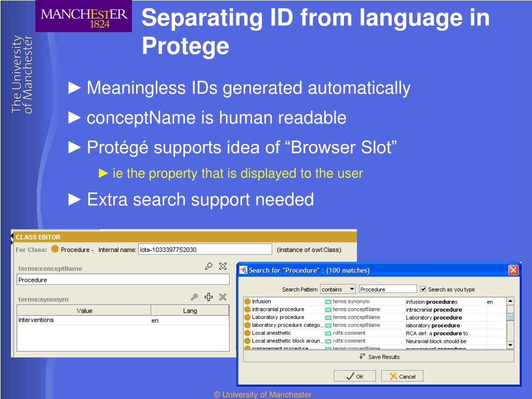Viewport: 532px width, 399px height.
Task: Confirm the search with OK button
Action: pos(355,376)
